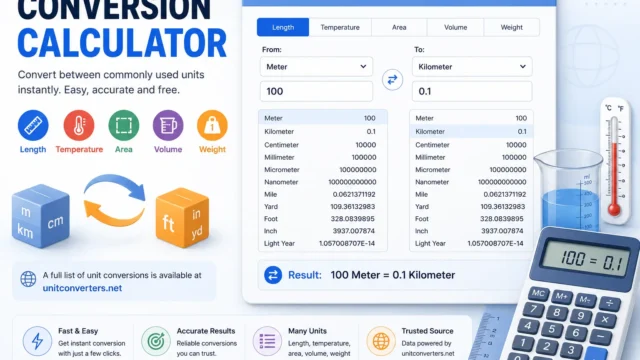Select Millimeter in the To unit list
The height and width of the screenshot is (360, 640).
(471, 157)
